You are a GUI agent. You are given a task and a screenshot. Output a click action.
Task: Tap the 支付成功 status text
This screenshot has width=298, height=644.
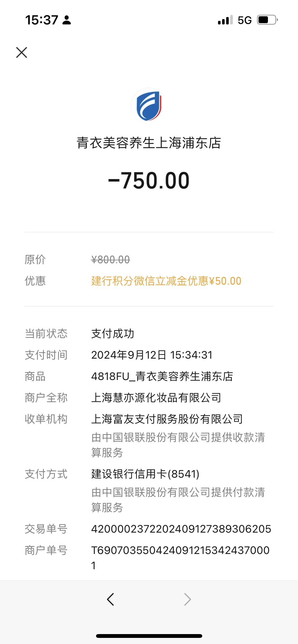point(113,333)
